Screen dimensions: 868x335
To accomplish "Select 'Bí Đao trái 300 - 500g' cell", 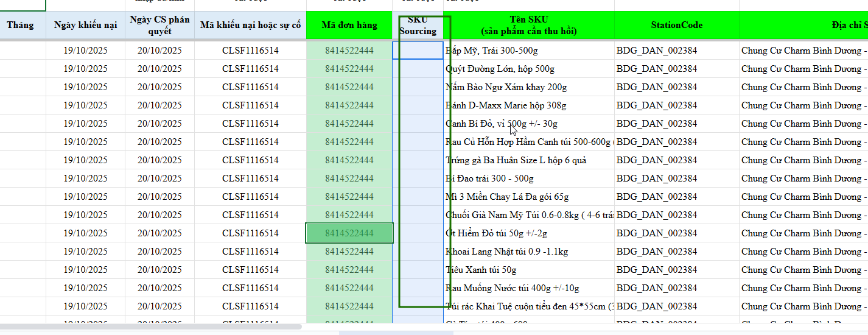I will click(529, 178).
